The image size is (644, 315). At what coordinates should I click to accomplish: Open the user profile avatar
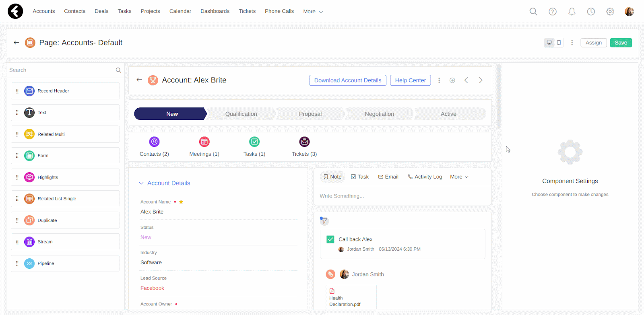[x=629, y=12]
